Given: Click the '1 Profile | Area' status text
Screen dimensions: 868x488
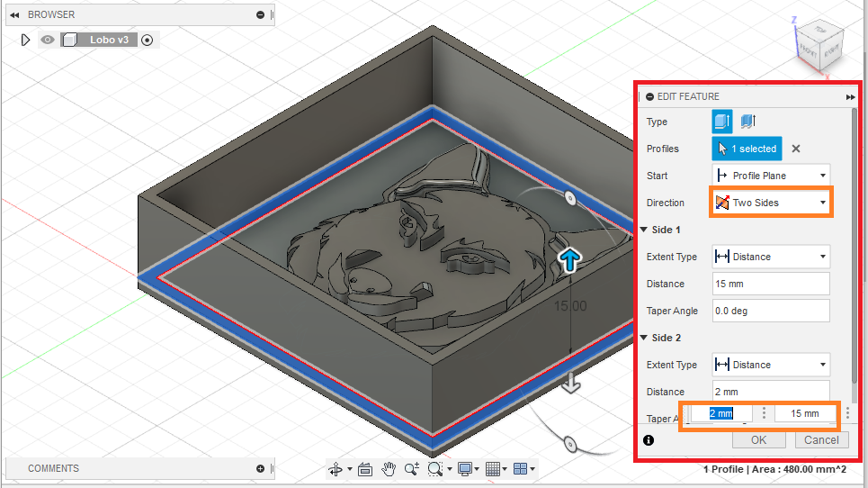Looking at the screenshot, I should [775, 469].
